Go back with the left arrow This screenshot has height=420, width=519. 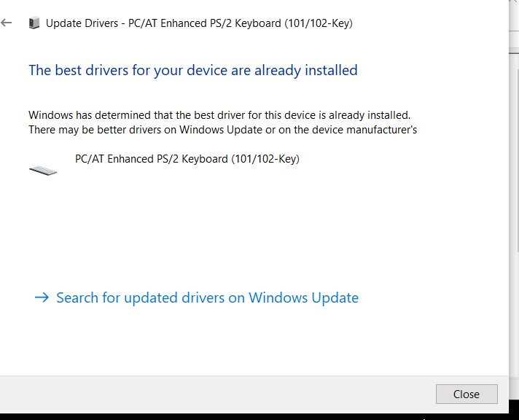coord(7,23)
